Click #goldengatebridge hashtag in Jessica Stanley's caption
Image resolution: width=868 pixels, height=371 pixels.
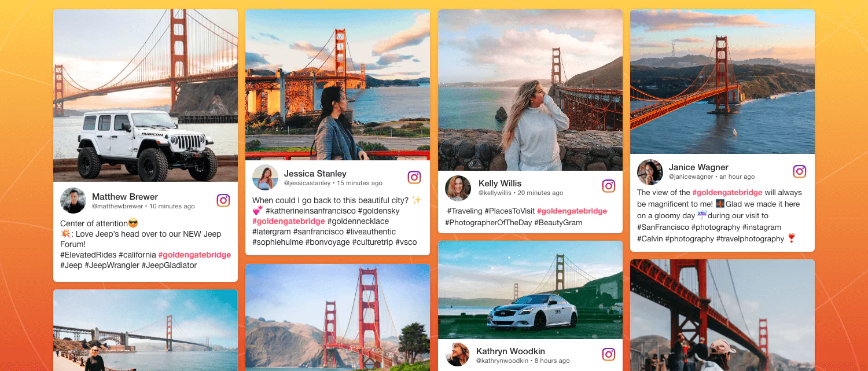point(289,221)
